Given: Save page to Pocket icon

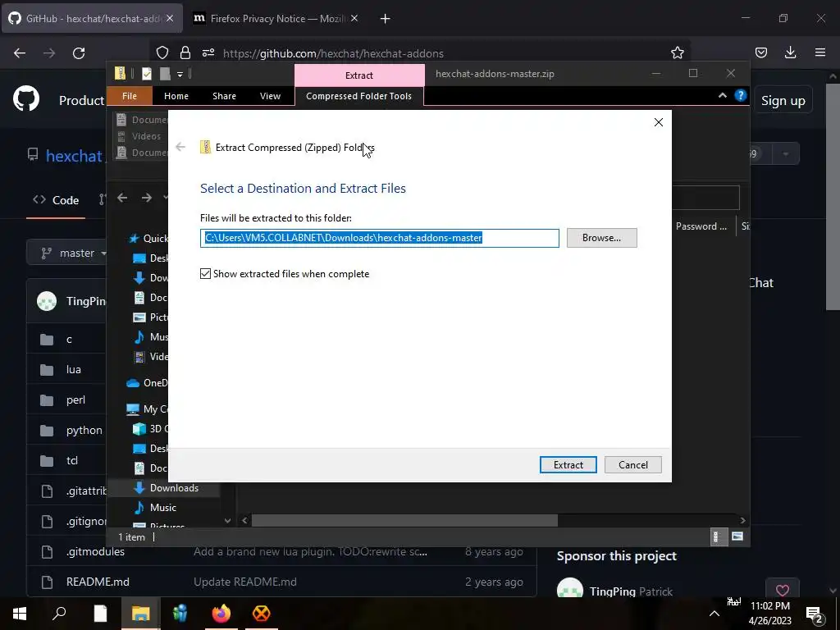Looking at the screenshot, I should pos(760,52).
